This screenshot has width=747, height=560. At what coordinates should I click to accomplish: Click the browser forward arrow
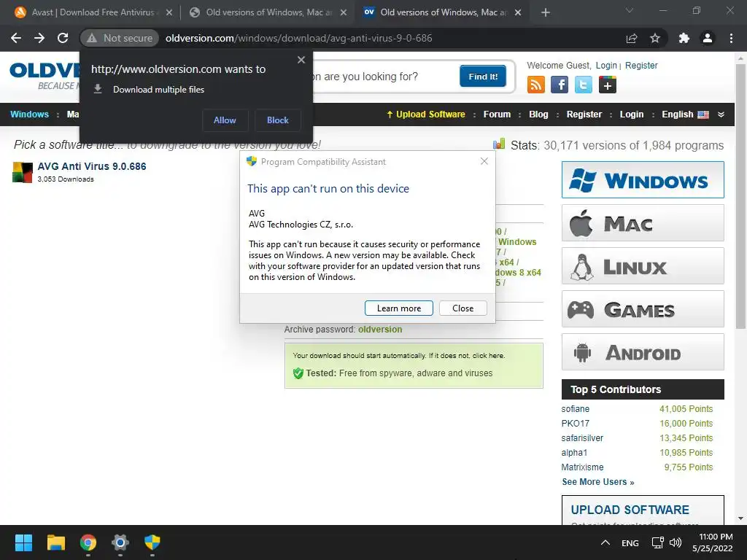pos(39,38)
